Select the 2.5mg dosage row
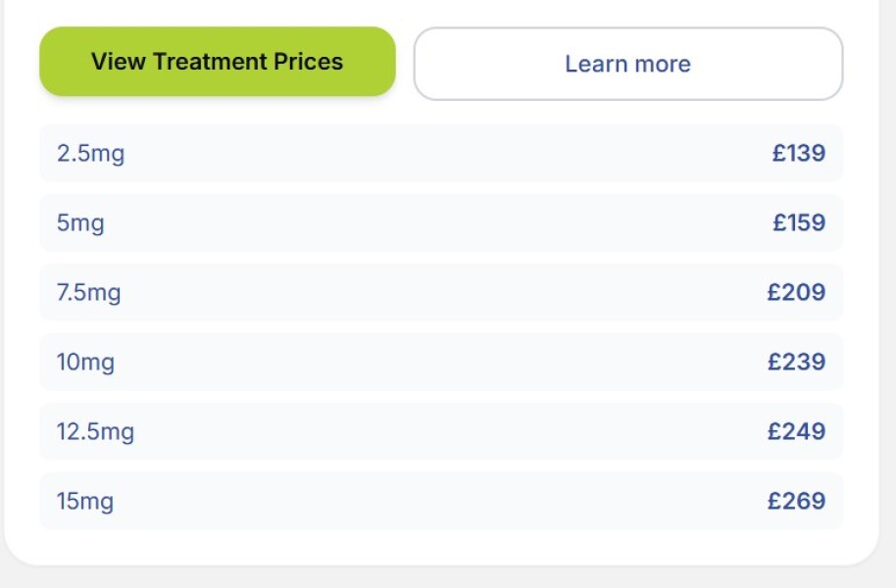Screen dimensions: 896x588 click(441, 153)
